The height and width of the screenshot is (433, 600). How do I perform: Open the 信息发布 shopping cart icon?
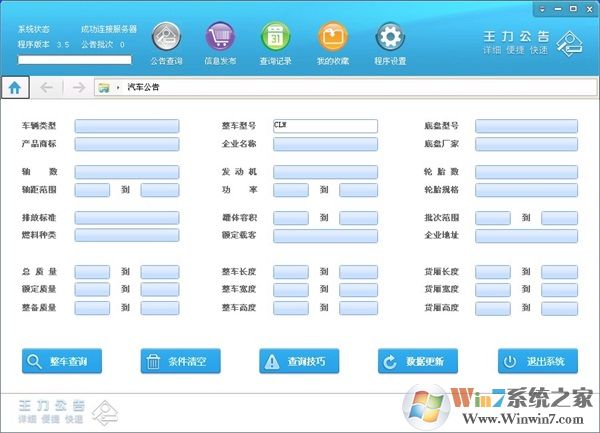tap(220, 37)
